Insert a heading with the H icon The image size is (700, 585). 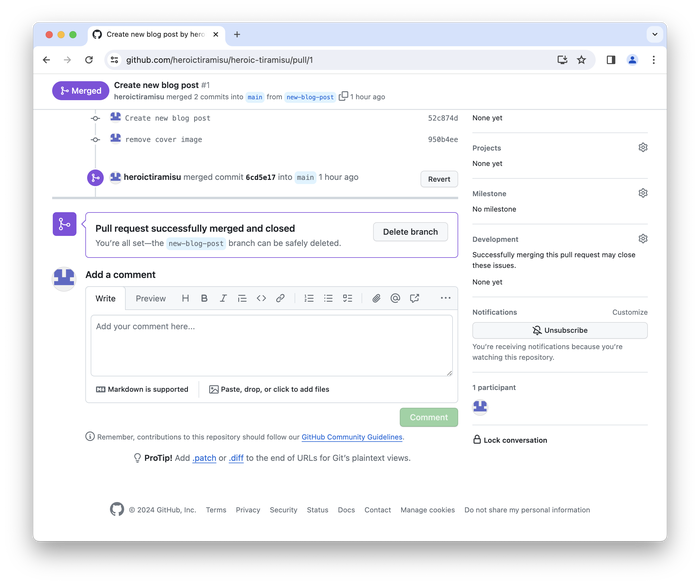pyautogui.click(x=185, y=298)
